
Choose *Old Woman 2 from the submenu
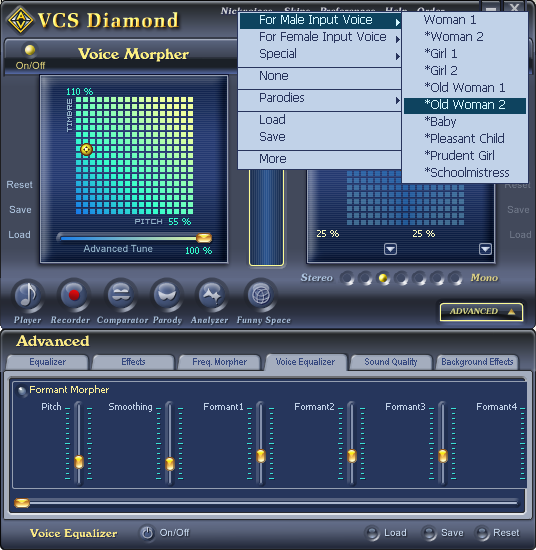tap(465, 105)
